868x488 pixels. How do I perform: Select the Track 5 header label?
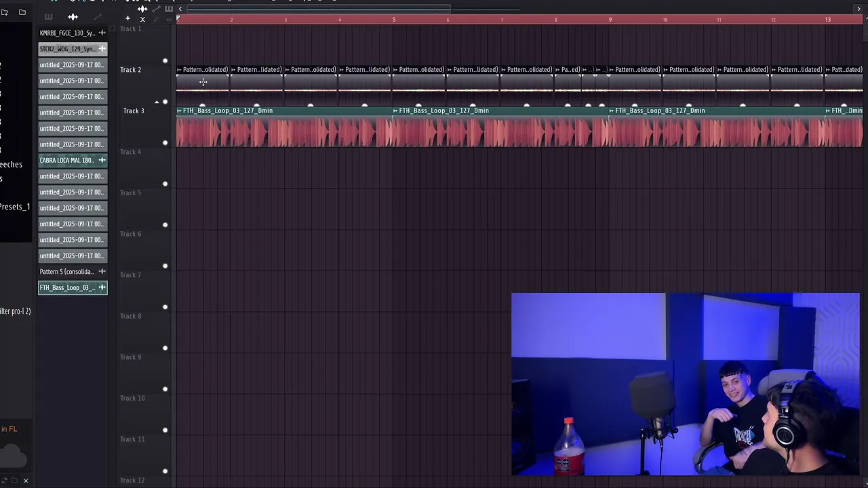pos(131,192)
